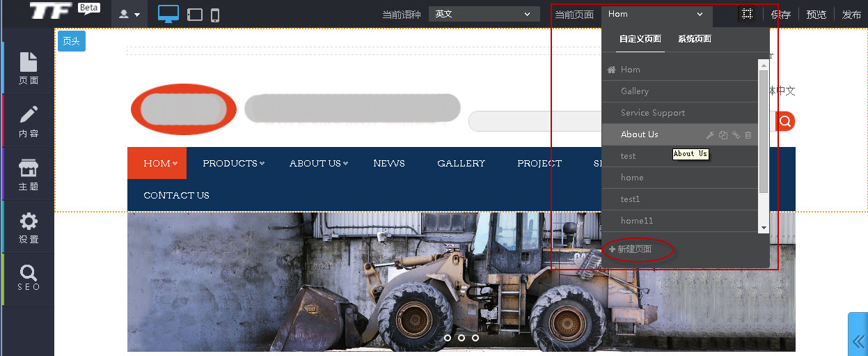Open the SEO sidebar panel
The width and height of the screenshot is (868, 356).
(29, 278)
